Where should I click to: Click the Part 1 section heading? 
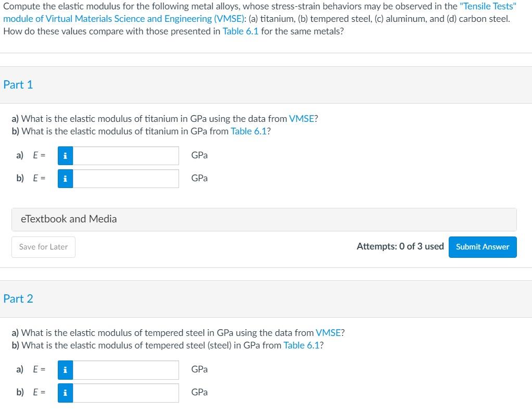[x=18, y=84]
